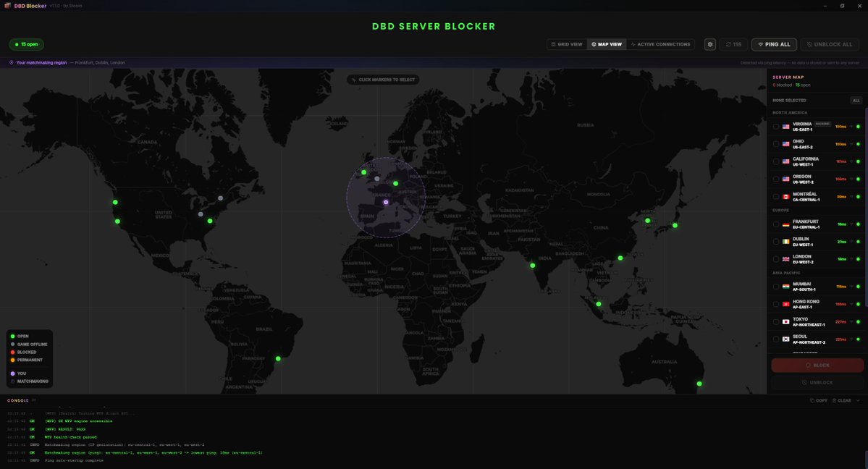This screenshot has width=868, height=469.
Task: Check the Mumbai AP-SOUTH-1 checkbox
Action: (775, 287)
